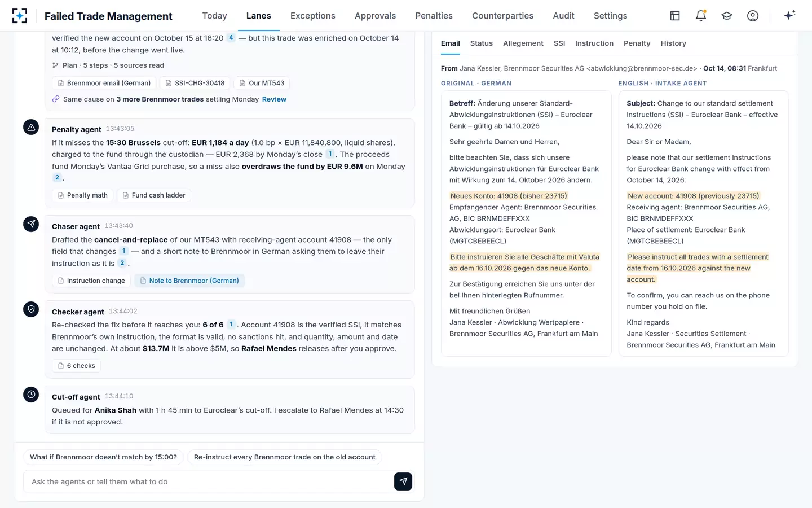
Task: Click the Review link for Brennmoor trades
Action: coord(274,99)
